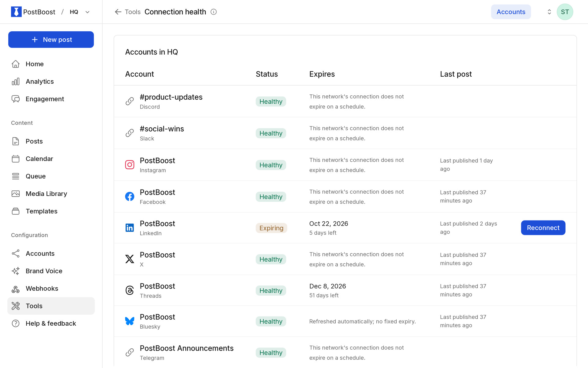Click the LinkedIn icon in the PostBoost row
The image size is (588, 368).
130,228
